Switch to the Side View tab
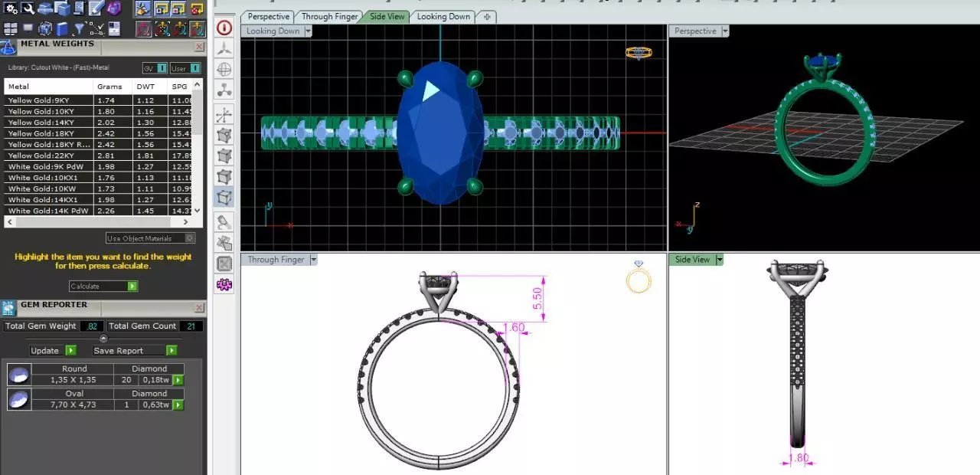The width and height of the screenshot is (980, 475). point(387,17)
